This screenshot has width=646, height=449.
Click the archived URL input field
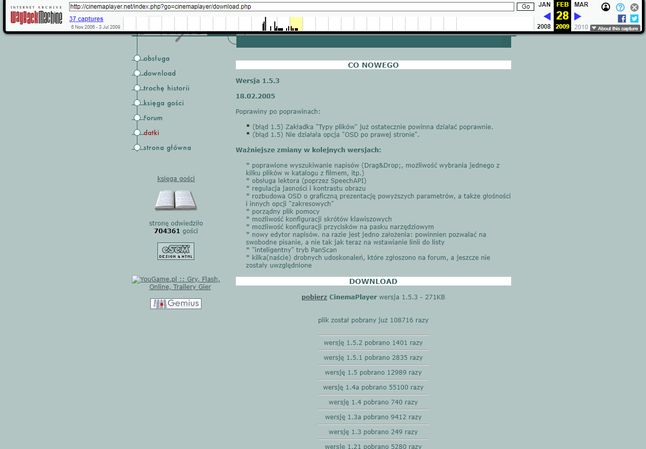point(292,7)
